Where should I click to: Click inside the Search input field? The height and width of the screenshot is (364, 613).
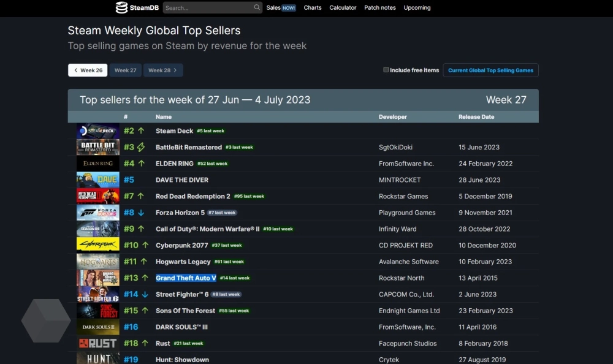207,8
